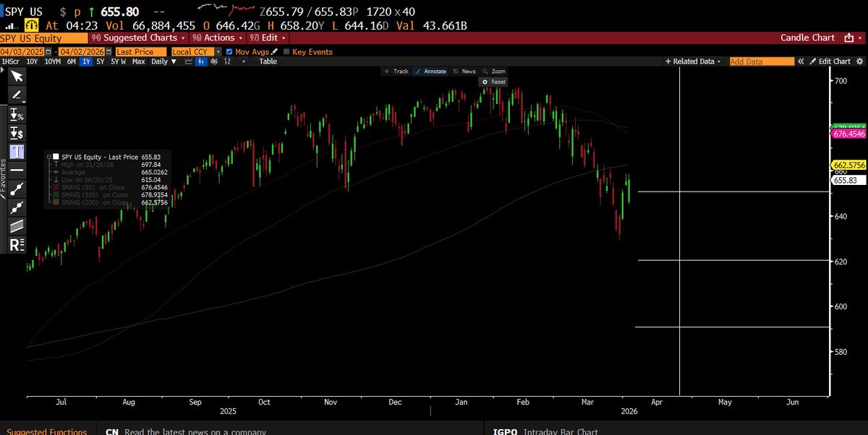The width and height of the screenshot is (868, 435).
Task: Select the 5Y W time range
Action: click(119, 61)
